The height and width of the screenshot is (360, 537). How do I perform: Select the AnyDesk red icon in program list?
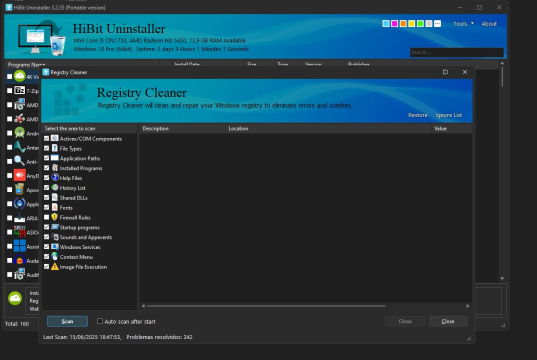pyautogui.click(x=20, y=175)
